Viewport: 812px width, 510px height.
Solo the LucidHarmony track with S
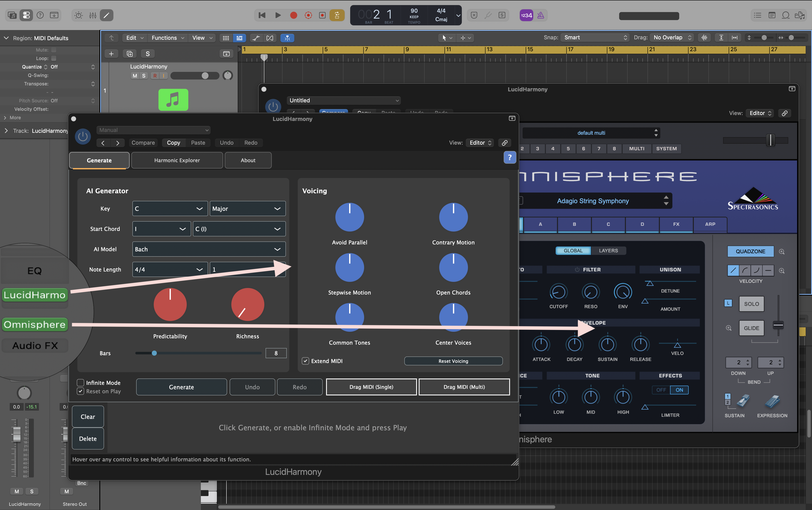[144, 75]
